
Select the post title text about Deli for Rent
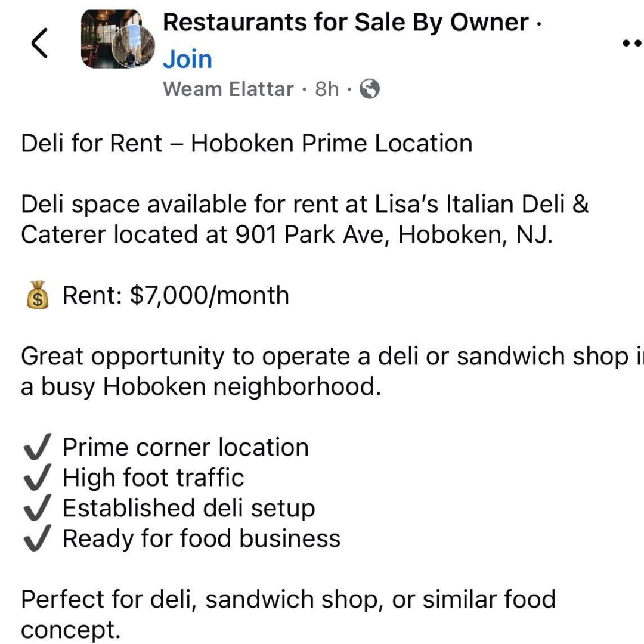click(x=246, y=143)
